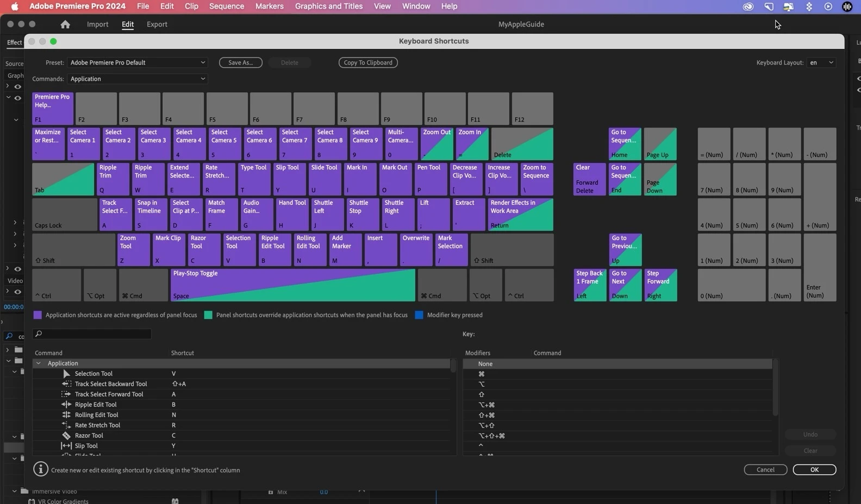Open the Preset dropdown
Image resolution: width=861 pixels, height=504 pixels.
138,62
